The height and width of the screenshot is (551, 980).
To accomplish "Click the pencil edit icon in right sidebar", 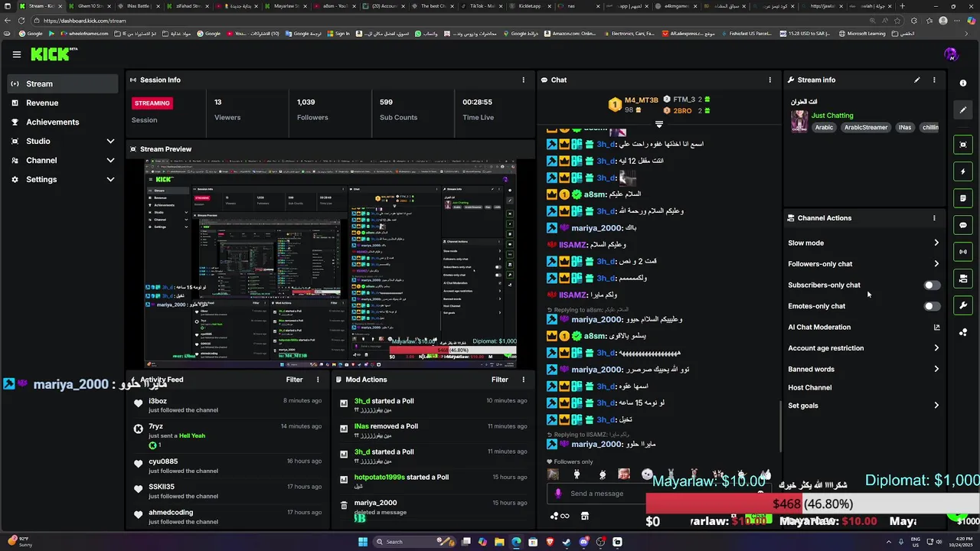I will (963, 110).
